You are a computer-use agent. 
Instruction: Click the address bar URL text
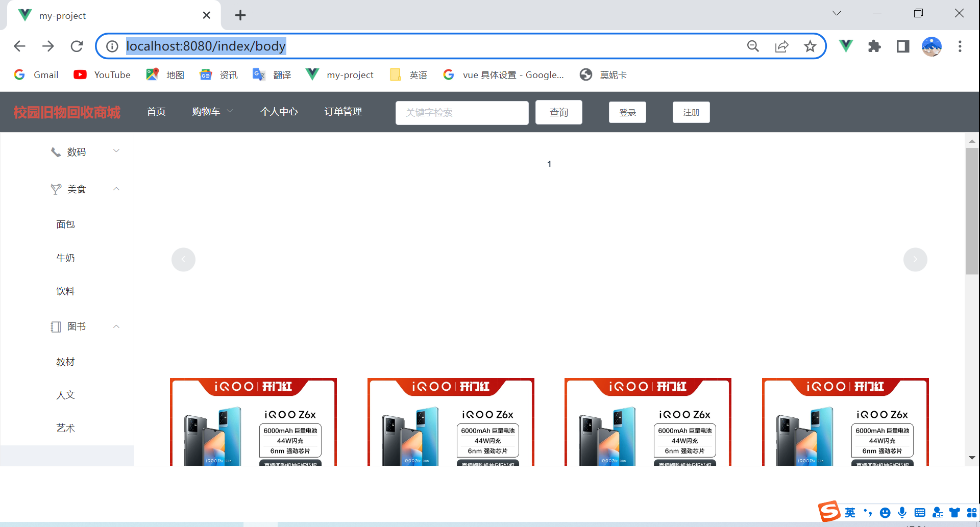point(206,46)
